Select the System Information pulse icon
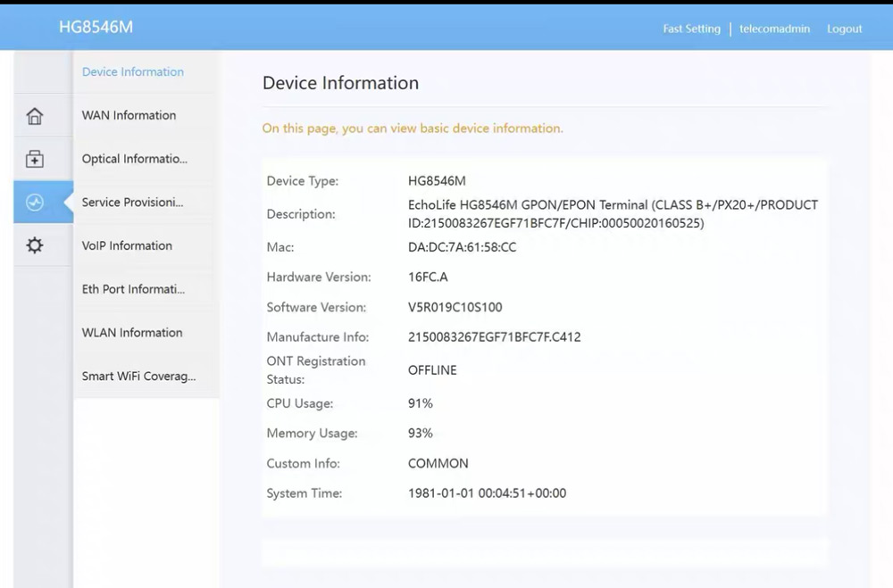Screen dimensions: 893x588 pyautogui.click(x=35, y=202)
